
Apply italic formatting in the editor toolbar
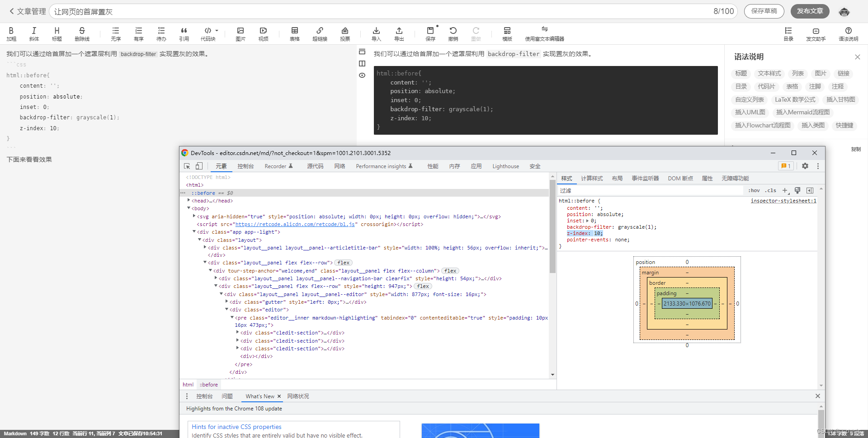pyautogui.click(x=34, y=33)
